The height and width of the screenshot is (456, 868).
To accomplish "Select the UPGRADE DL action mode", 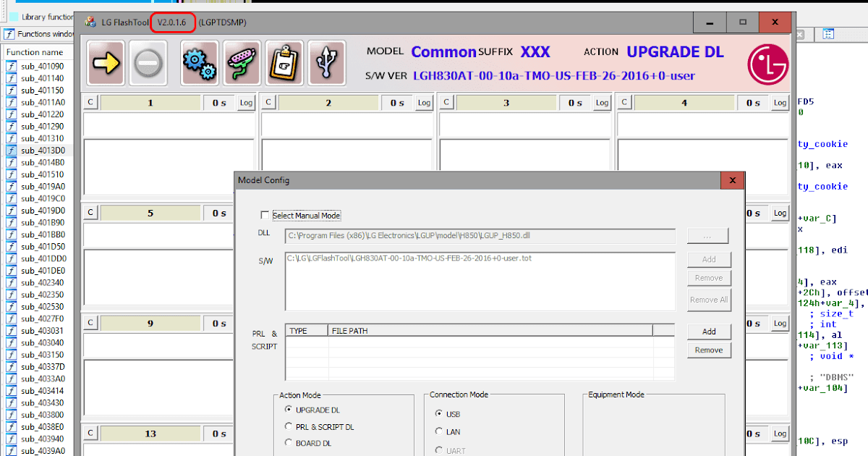I will [289, 410].
